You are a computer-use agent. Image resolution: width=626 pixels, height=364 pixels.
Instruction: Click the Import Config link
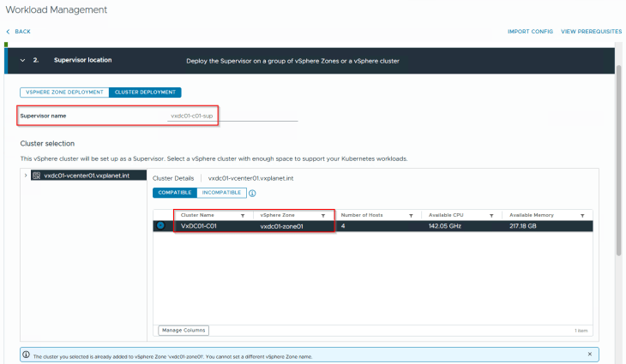530,31
